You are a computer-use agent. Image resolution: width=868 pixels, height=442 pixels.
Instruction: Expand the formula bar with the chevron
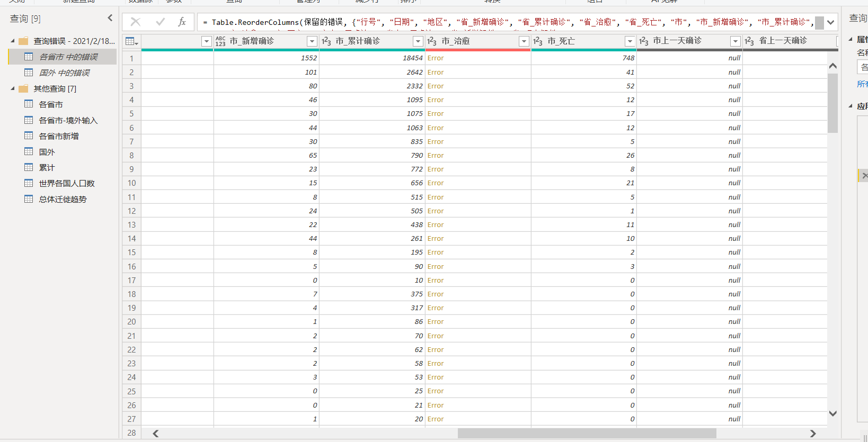tap(830, 22)
